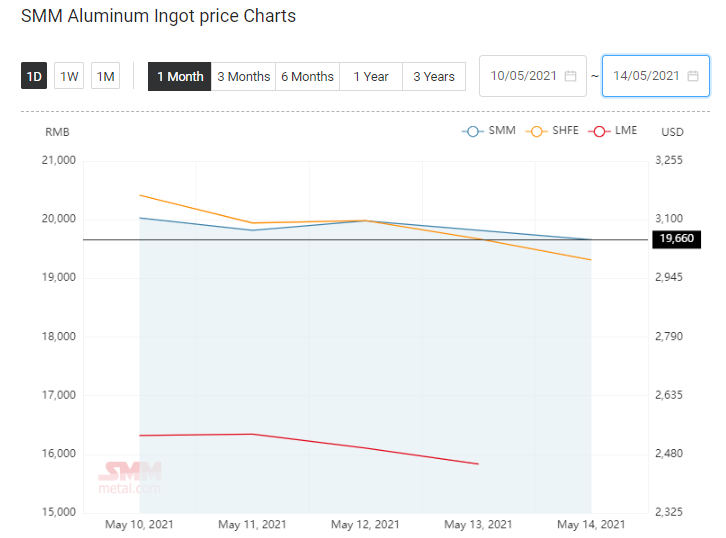Switch to the 3 Years range tab

(x=434, y=76)
